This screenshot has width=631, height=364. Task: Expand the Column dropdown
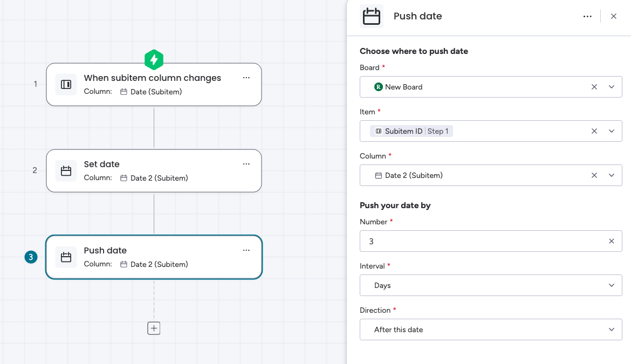612,175
